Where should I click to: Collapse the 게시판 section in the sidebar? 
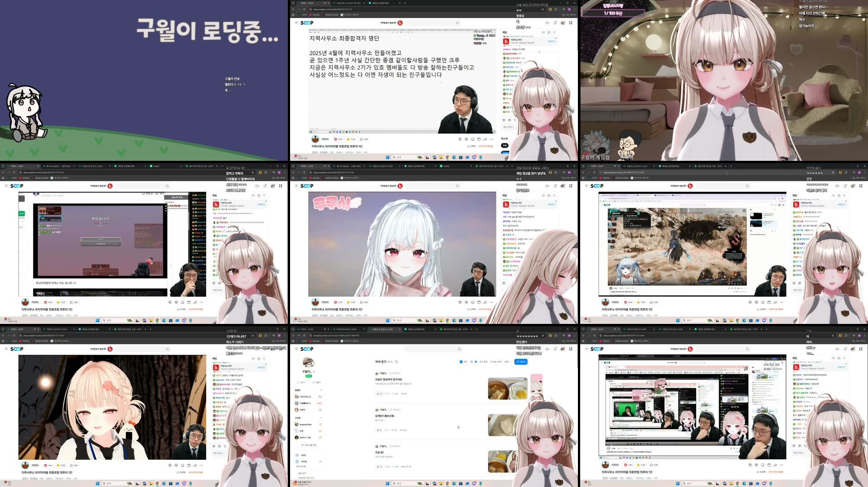point(320,461)
